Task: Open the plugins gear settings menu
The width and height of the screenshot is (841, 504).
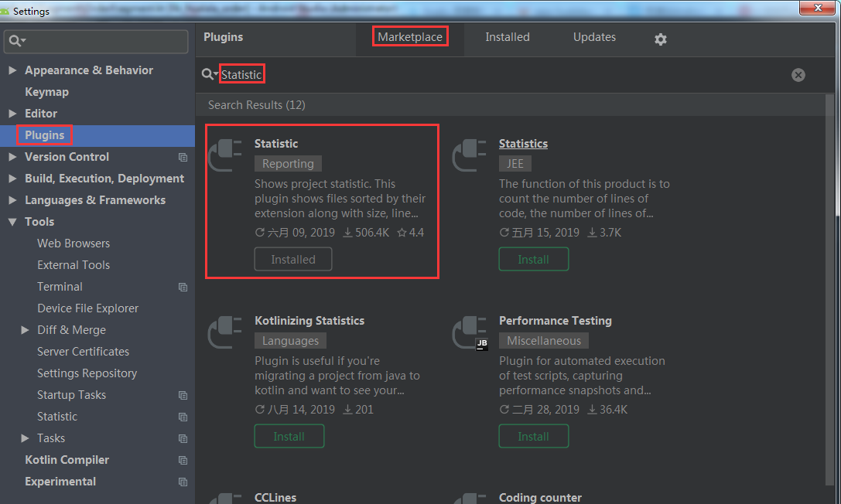Action: coord(660,39)
